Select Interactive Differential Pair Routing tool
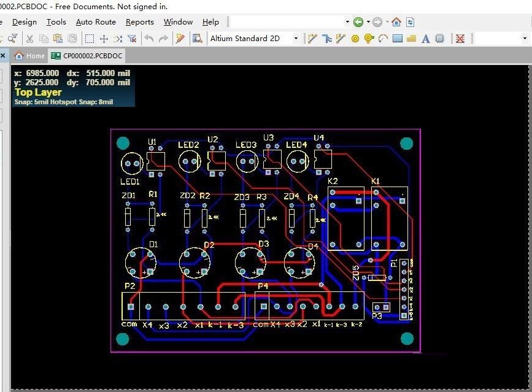Image resolution: width=532 pixels, height=392 pixels. pyautogui.click(x=341, y=39)
